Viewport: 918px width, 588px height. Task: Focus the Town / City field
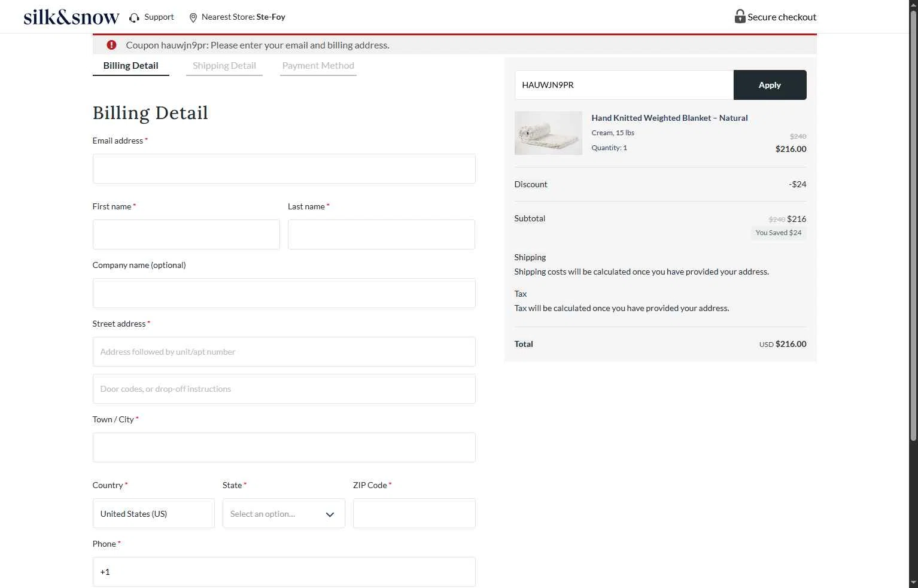click(284, 447)
